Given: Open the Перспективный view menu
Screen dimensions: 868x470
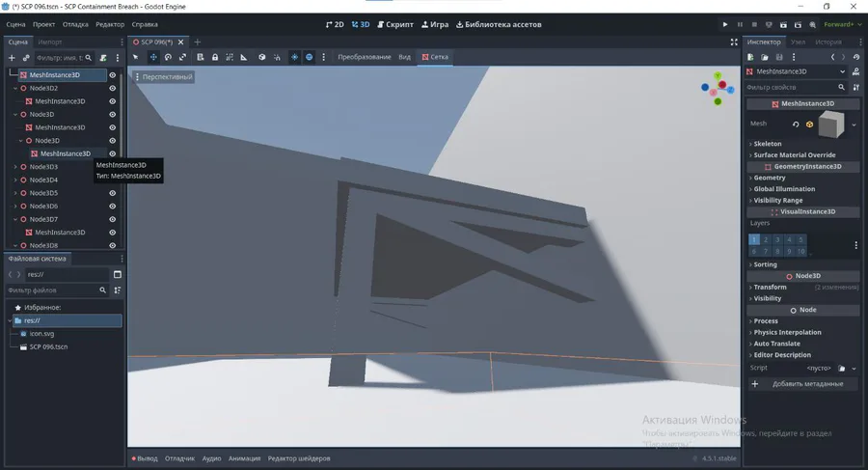Looking at the screenshot, I should pyautogui.click(x=163, y=77).
